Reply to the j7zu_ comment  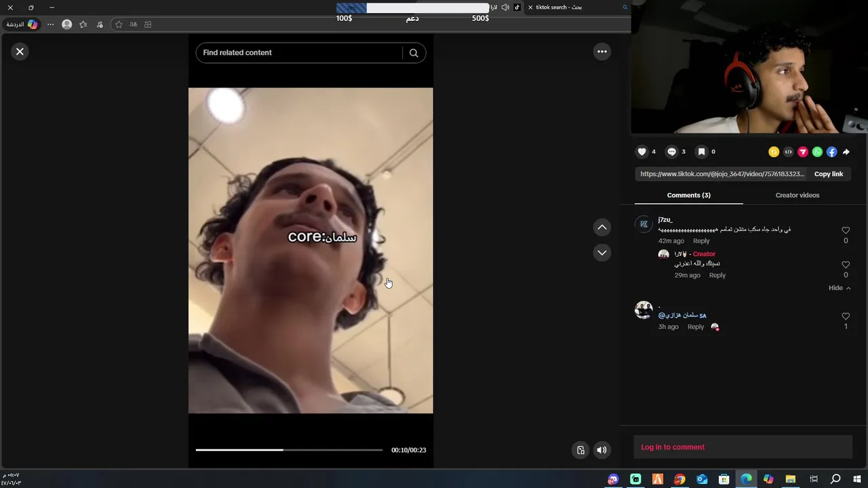coord(701,241)
